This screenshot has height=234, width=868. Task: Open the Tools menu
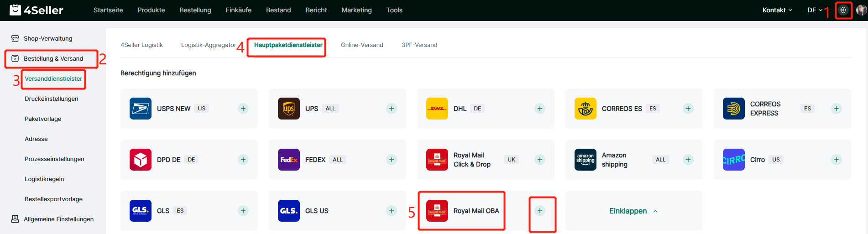click(394, 10)
